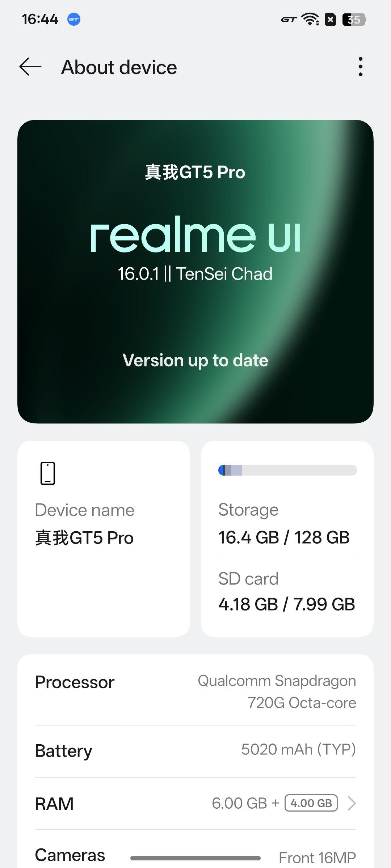
Task: Tap Version up to date text
Action: point(195,360)
